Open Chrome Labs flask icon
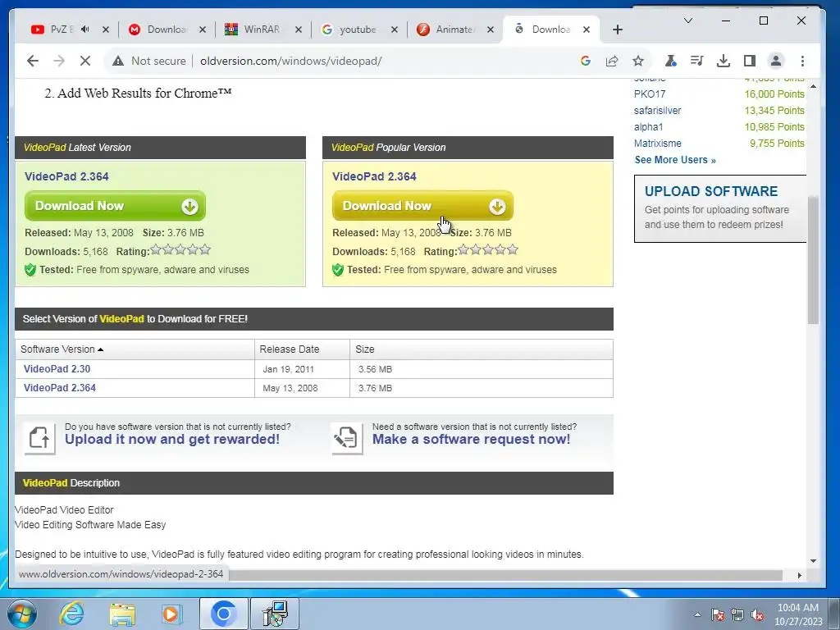The image size is (840, 630). coord(670,61)
